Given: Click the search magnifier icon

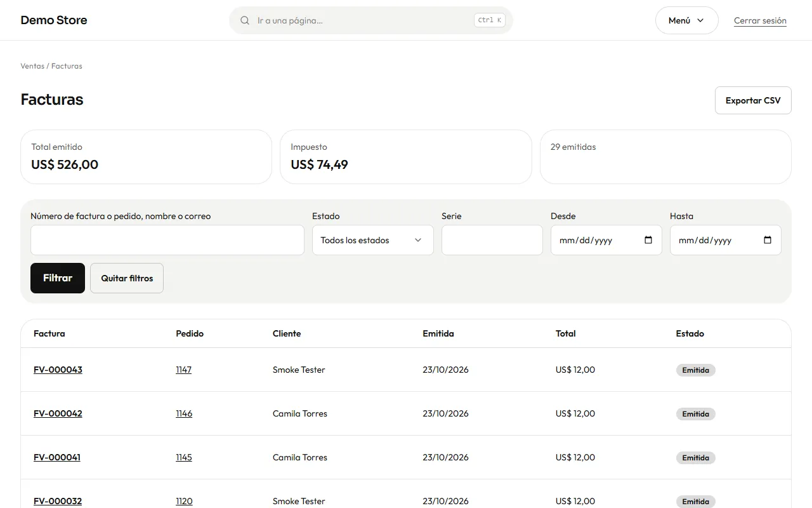Looking at the screenshot, I should click(x=245, y=20).
